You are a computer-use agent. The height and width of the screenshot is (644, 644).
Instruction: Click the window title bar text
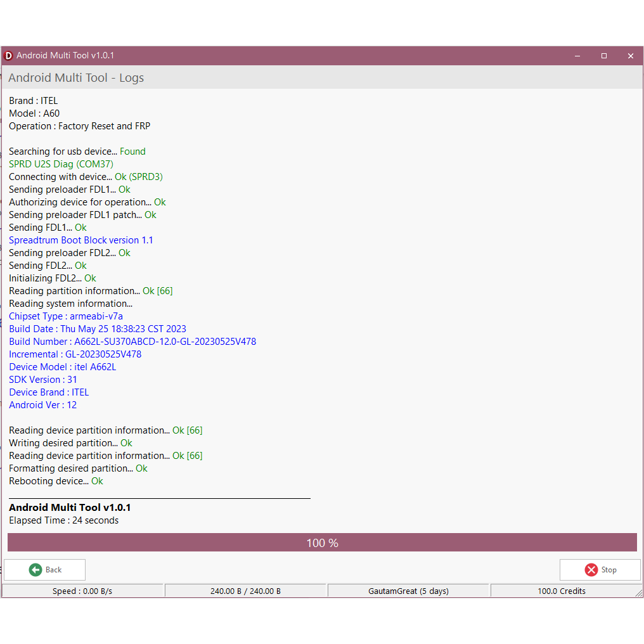click(x=65, y=56)
